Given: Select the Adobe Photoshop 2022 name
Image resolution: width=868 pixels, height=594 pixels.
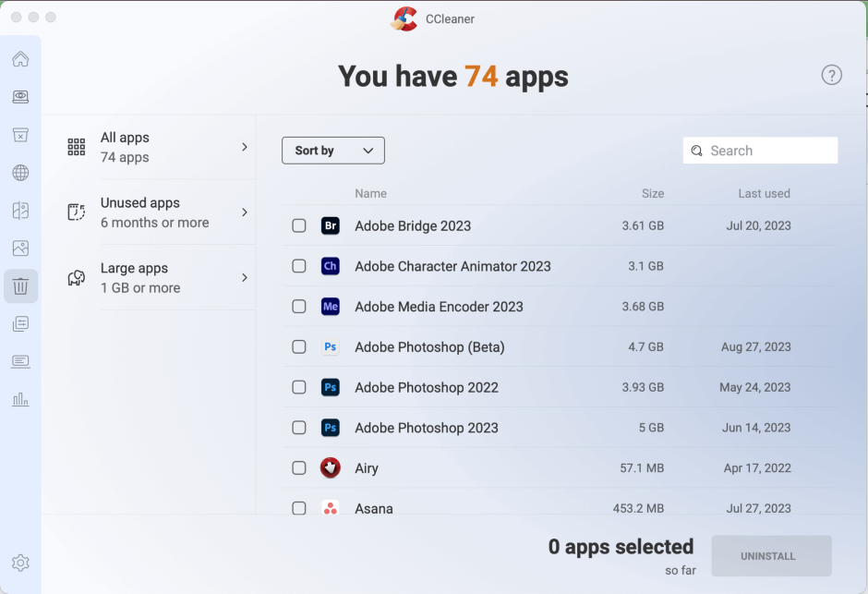Looking at the screenshot, I should (427, 387).
